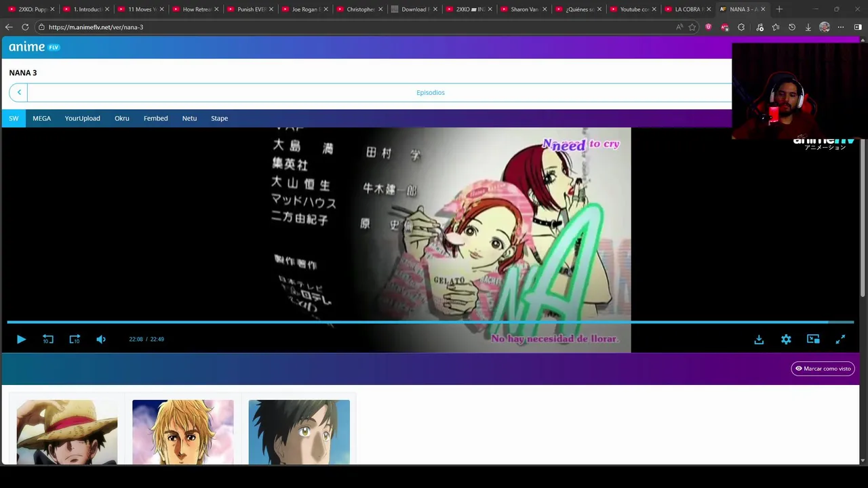Enable picture-in-picture mode in player

click(813, 339)
